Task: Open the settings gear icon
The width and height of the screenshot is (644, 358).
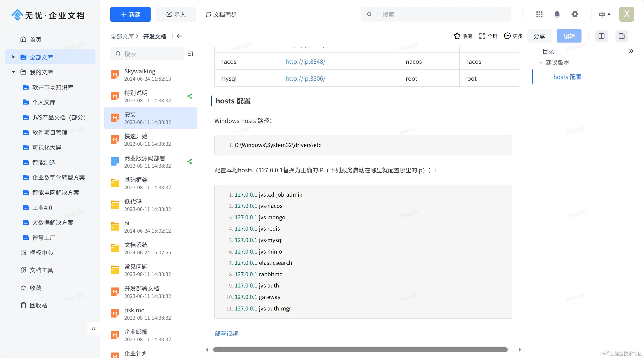Action: 574,14
